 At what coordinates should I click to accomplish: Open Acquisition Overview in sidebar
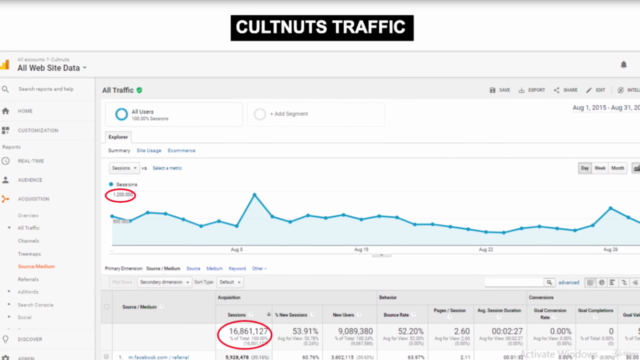[x=28, y=215]
